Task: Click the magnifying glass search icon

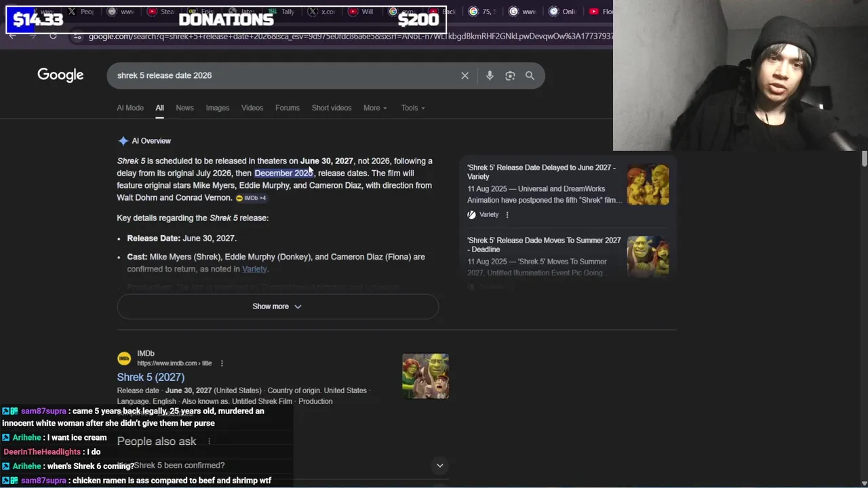Action: pos(530,75)
